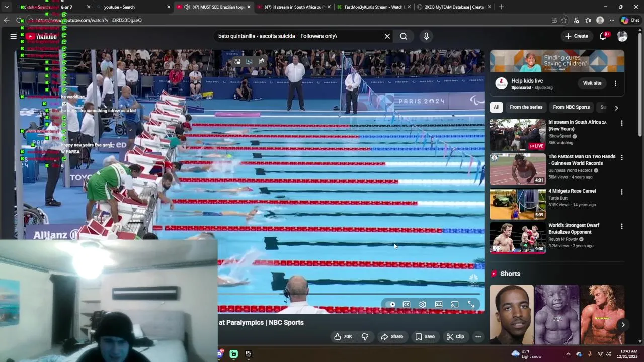Viewport: 644px width, 362px height.
Task: Start voice search with the microphone icon
Action: pos(426,36)
